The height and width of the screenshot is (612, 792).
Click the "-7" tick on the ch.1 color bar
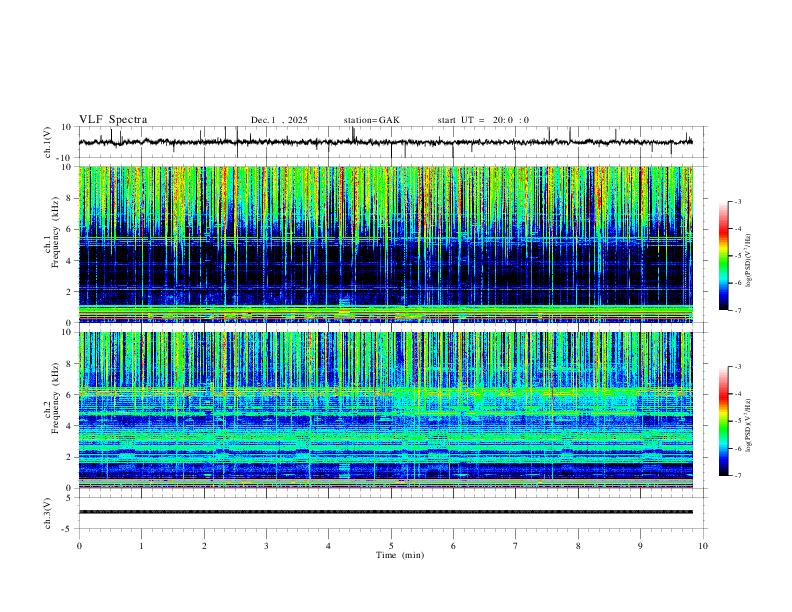coord(737,311)
